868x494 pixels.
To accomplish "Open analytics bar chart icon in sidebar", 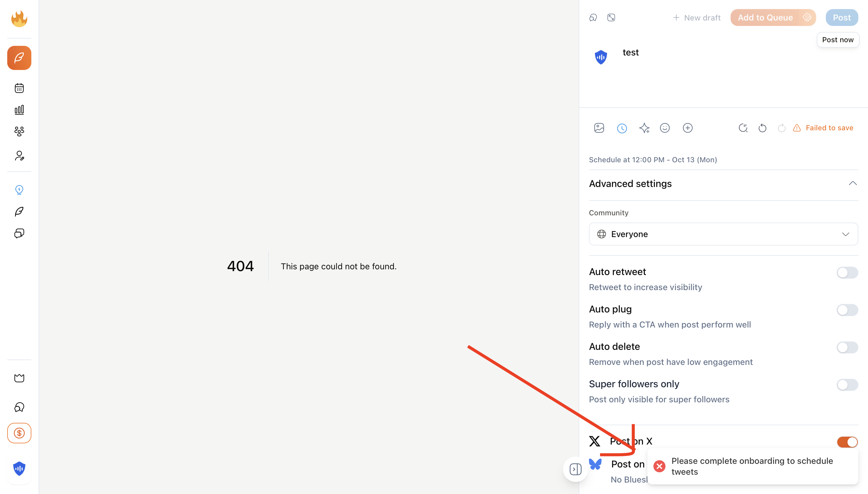I will (19, 109).
